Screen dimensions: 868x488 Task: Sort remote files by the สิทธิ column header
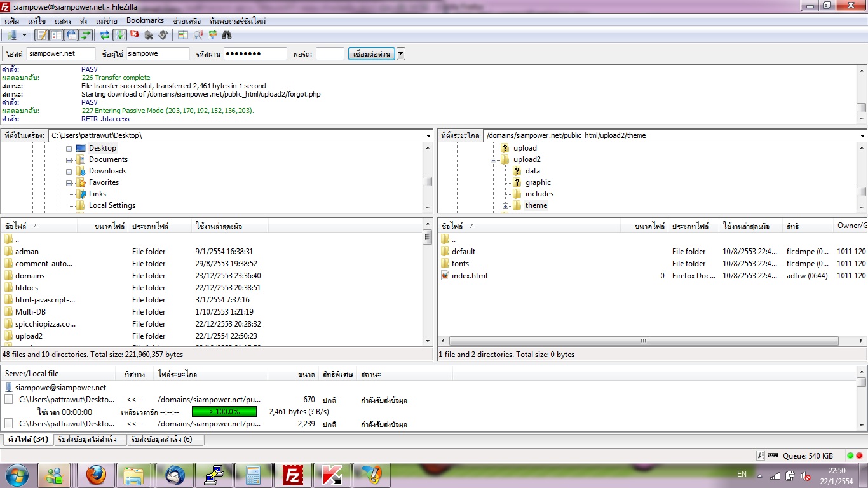808,226
